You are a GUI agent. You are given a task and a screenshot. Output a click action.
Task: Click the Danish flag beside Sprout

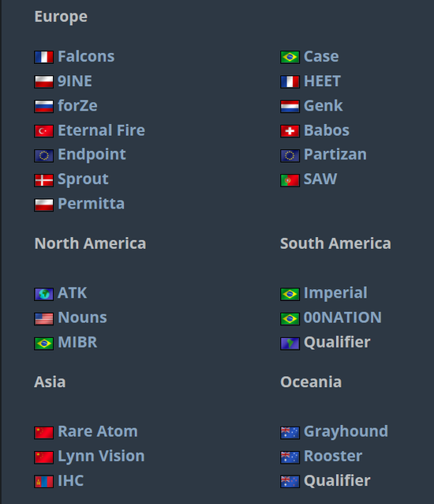[44, 180]
